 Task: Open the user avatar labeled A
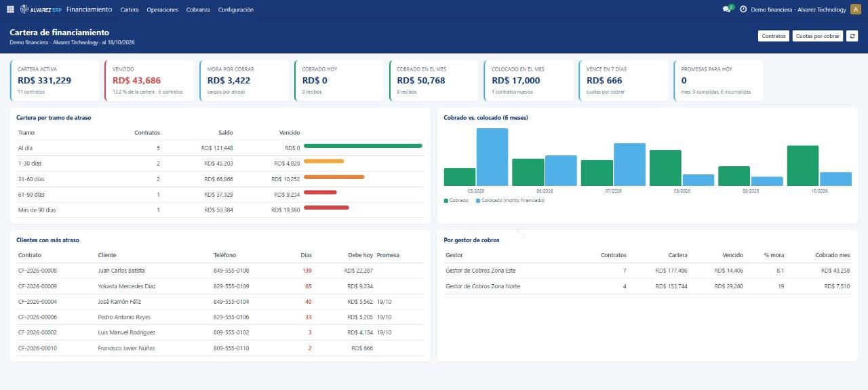coord(854,9)
